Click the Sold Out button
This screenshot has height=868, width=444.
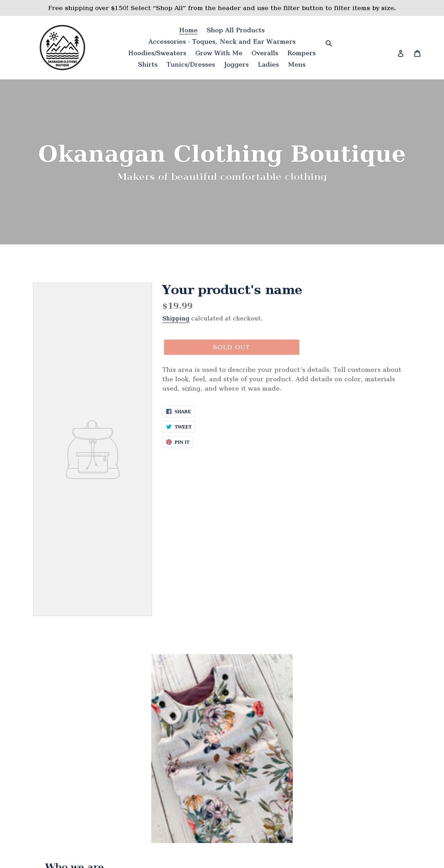(x=231, y=347)
